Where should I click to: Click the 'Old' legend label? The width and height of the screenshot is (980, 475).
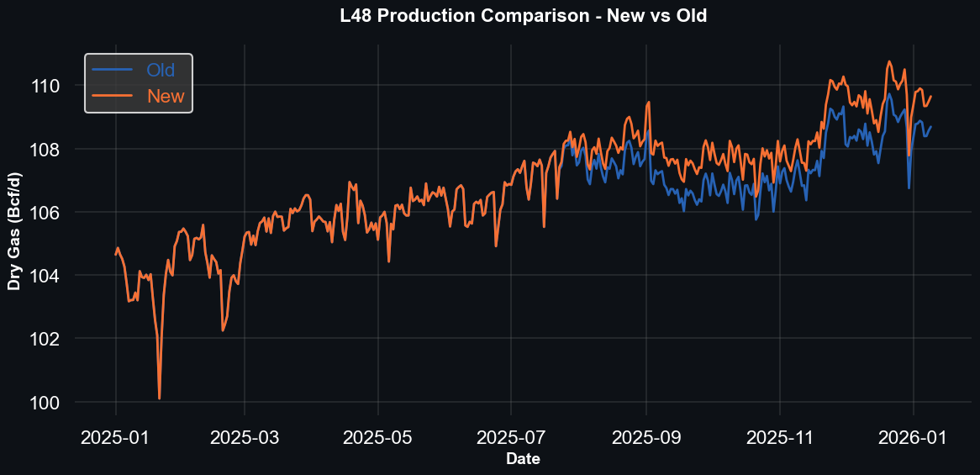point(161,70)
